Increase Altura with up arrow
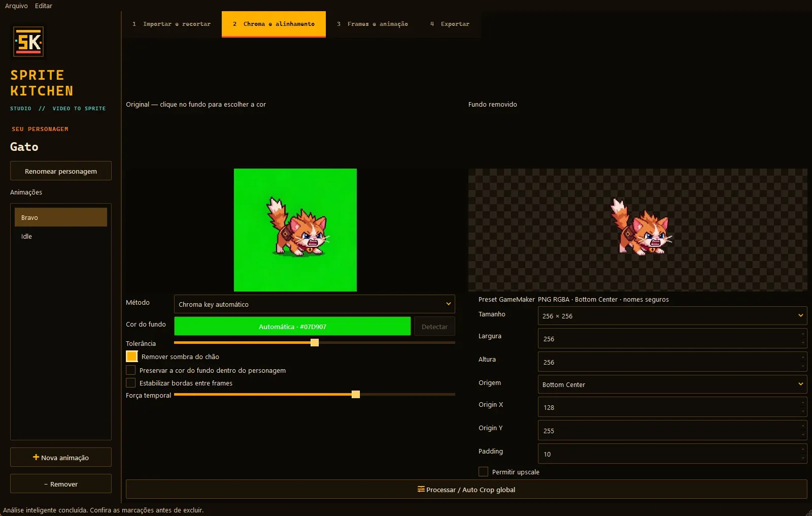The image size is (812, 516). click(803, 357)
